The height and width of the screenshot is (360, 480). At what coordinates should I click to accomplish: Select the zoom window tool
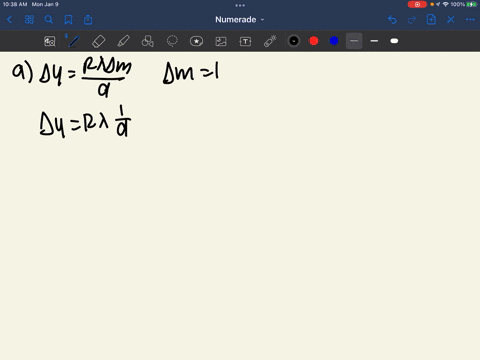point(50,41)
